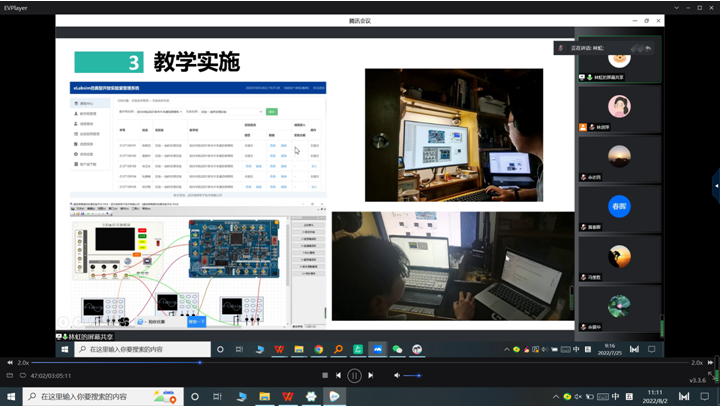
Task: Open the playlist icon left of the time
Action: tap(10, 375)
